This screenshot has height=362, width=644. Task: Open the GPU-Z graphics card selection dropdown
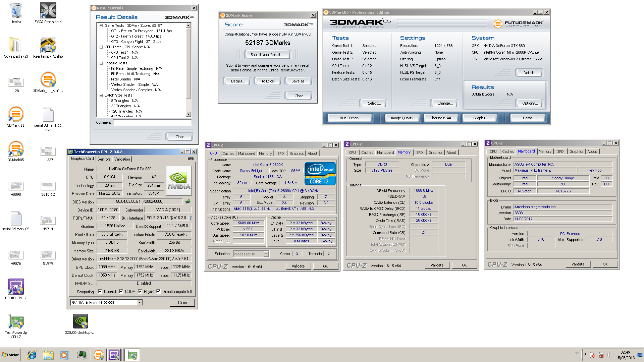[x=140, y=303]
